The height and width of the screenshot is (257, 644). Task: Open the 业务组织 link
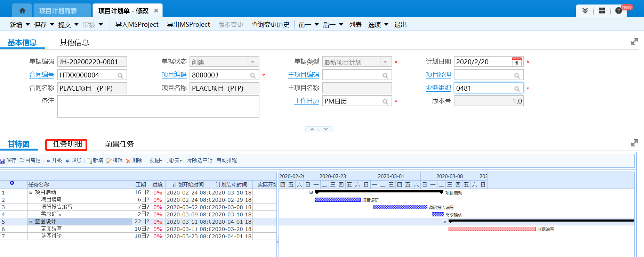438,88
